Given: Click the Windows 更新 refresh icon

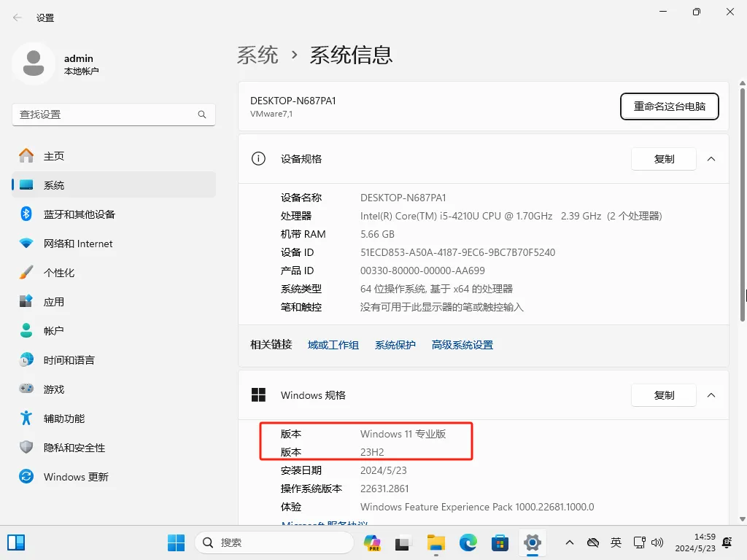Looking at the screenshot, I should click(26, 476).
